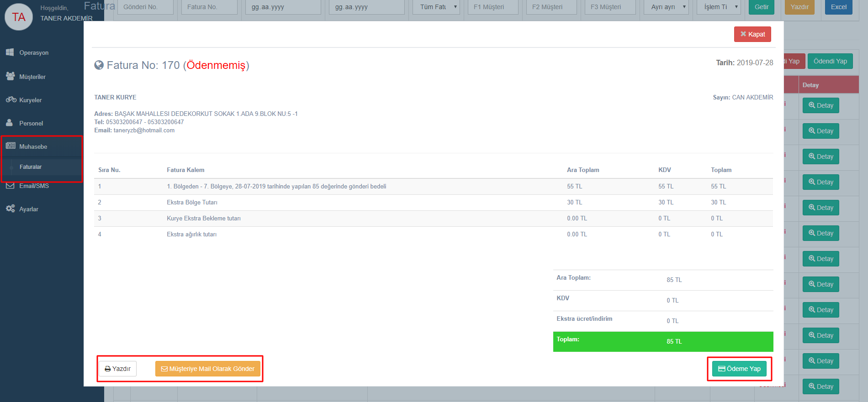
Task: Send invoice via Müşteriye Mail Olarak Gönder
Action: [208, 369]
